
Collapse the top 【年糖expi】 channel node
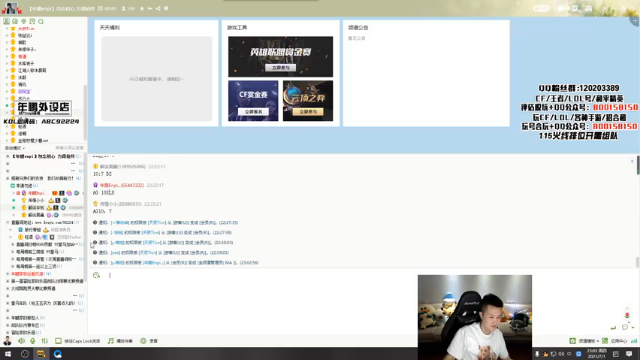click(8, 156)
